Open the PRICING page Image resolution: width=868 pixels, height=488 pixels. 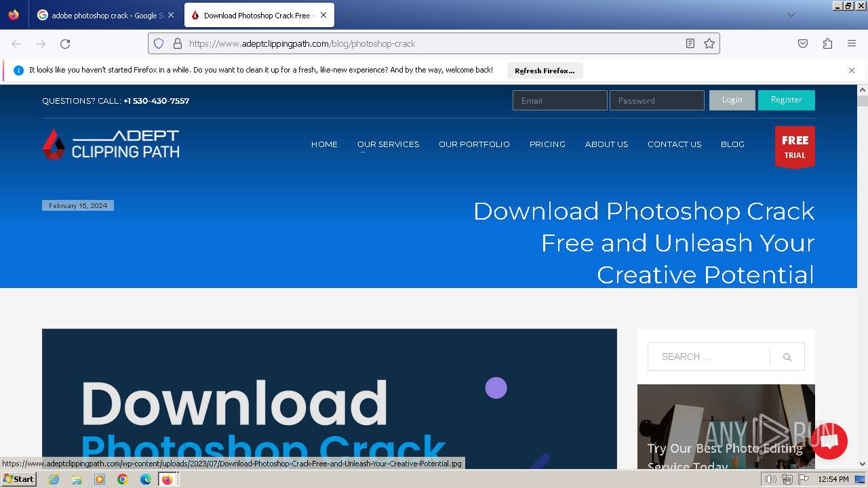pyautogui.click(x=547, y=144)
